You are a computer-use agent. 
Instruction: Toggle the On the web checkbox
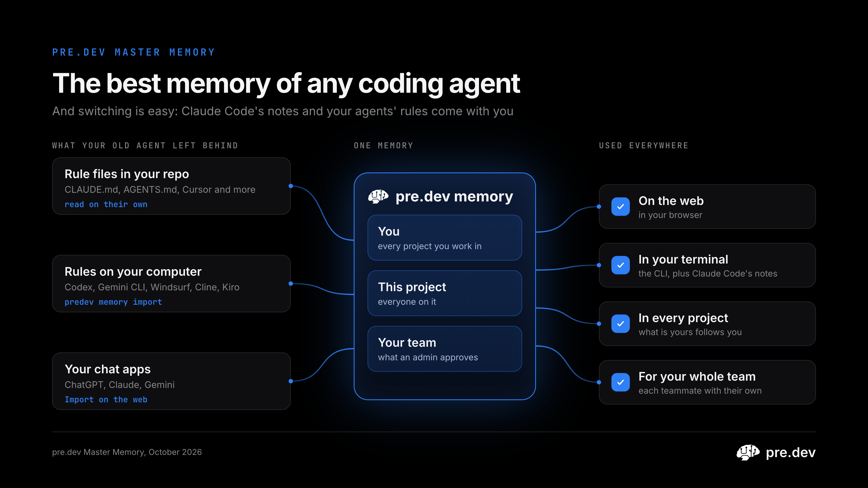tap(620, 206)
